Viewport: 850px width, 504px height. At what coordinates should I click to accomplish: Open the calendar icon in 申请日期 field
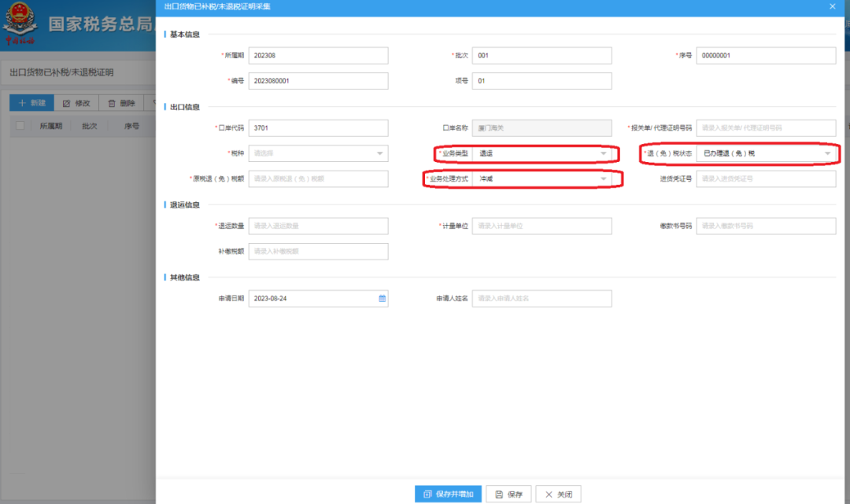tap(382, 298)
